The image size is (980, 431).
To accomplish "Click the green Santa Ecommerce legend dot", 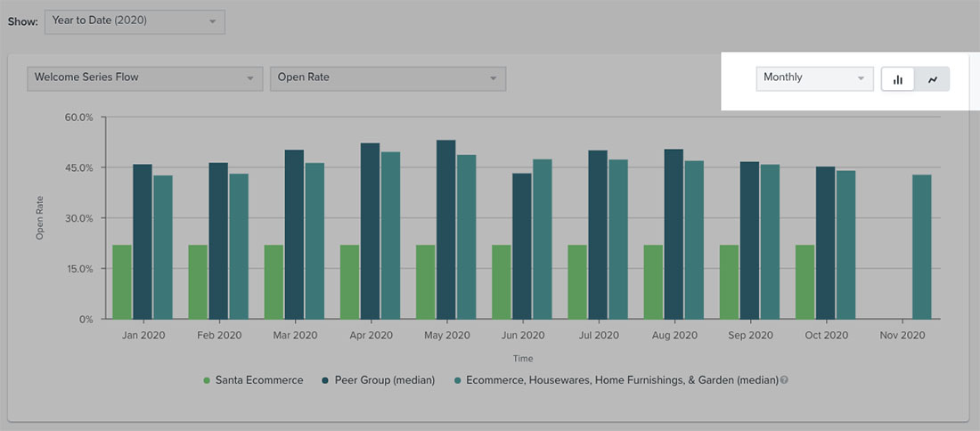I will pos(208,380).
